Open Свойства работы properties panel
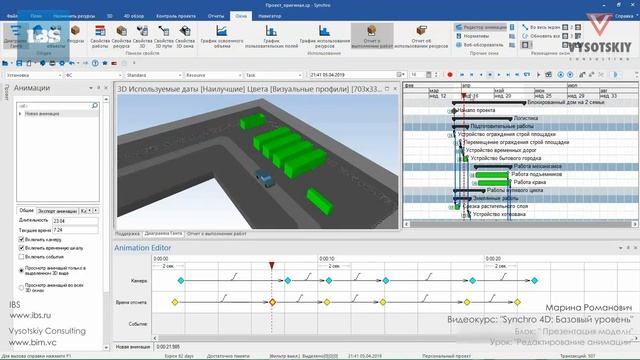Viewport: 640px width, 360px height. pos(100,37)
